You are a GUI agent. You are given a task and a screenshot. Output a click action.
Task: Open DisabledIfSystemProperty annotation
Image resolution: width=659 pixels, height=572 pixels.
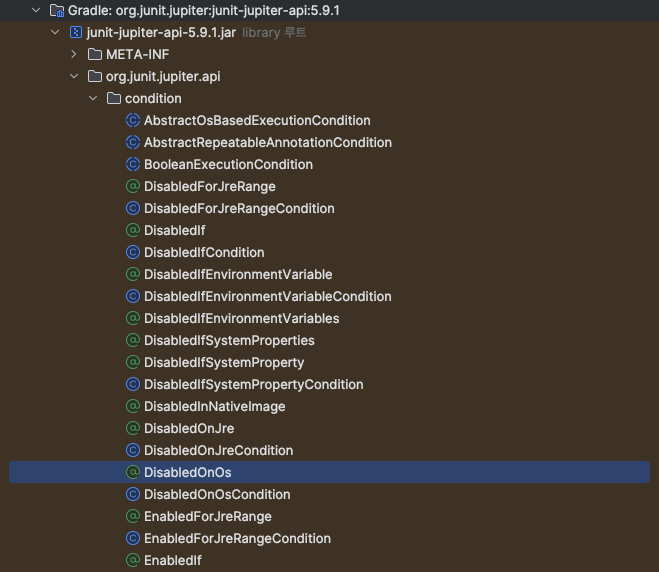click(x=224, y=362)
